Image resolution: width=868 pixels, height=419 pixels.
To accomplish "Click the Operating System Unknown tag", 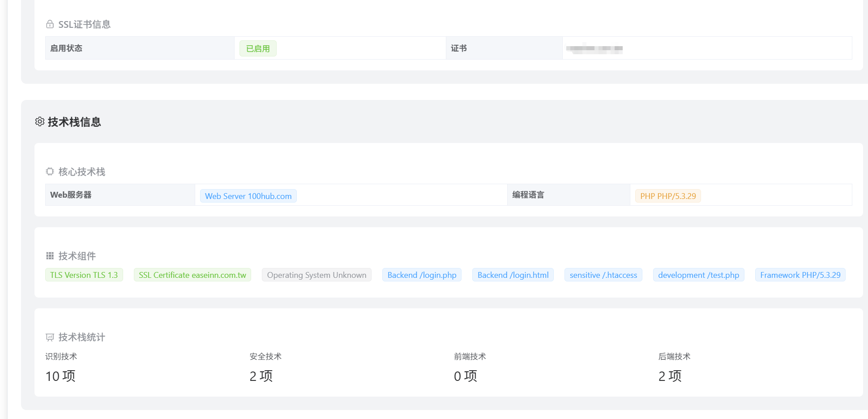I will pos(316,275).
